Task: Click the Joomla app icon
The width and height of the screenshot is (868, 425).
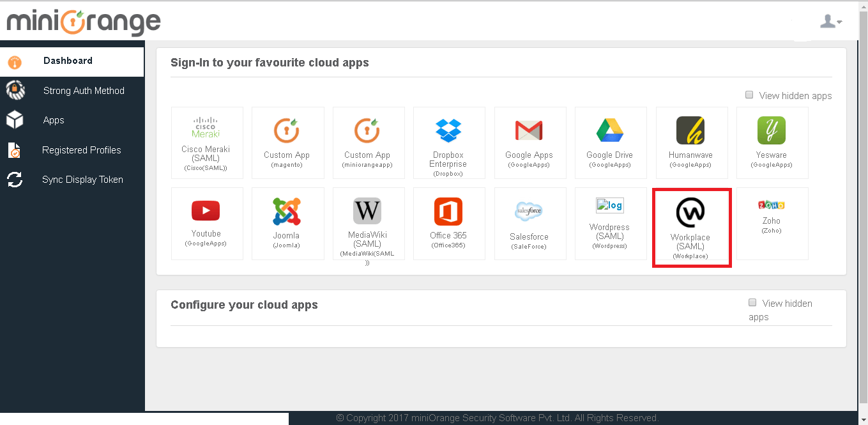Action: tap(287, 222)
